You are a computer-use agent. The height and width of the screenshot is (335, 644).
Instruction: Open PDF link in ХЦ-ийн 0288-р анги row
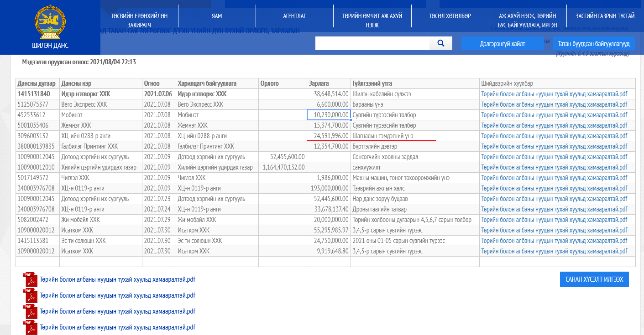coord(554,136)
